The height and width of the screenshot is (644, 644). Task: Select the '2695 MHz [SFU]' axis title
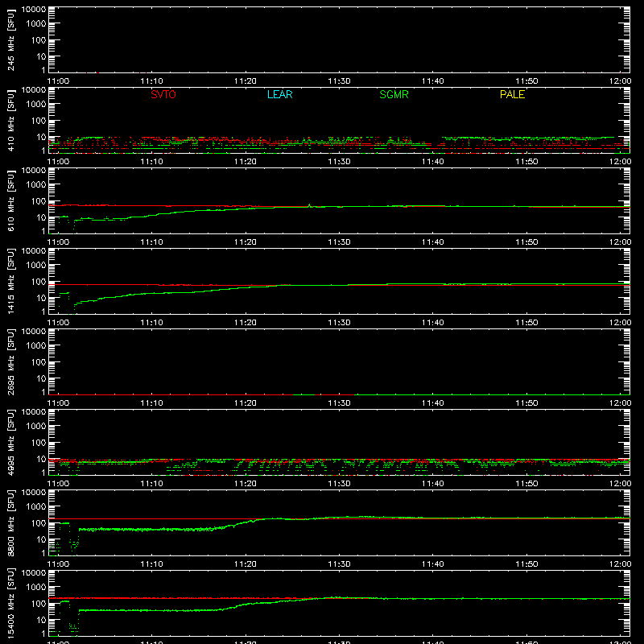pyautogui.click(x=11, y=361)
